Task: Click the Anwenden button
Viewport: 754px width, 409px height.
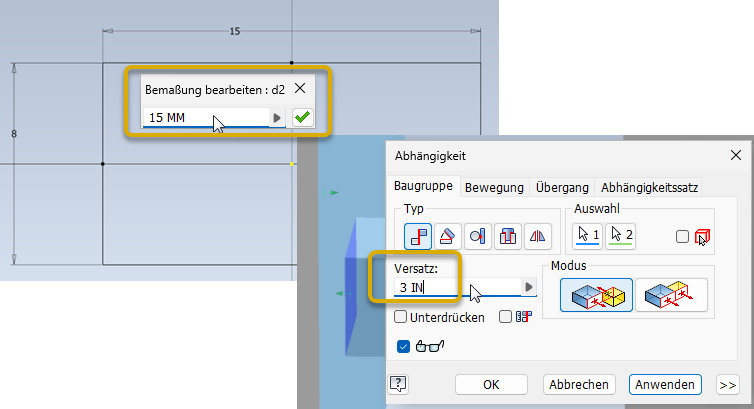Action: coord(665,384)
